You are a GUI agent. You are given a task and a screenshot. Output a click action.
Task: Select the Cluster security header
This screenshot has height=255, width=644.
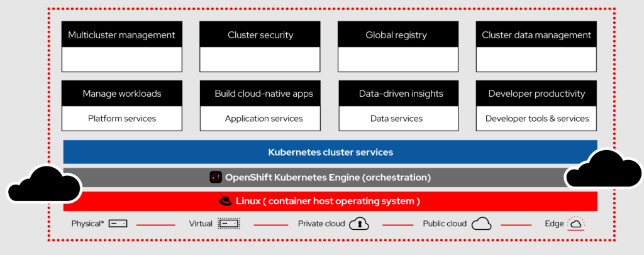coord(260,35)
